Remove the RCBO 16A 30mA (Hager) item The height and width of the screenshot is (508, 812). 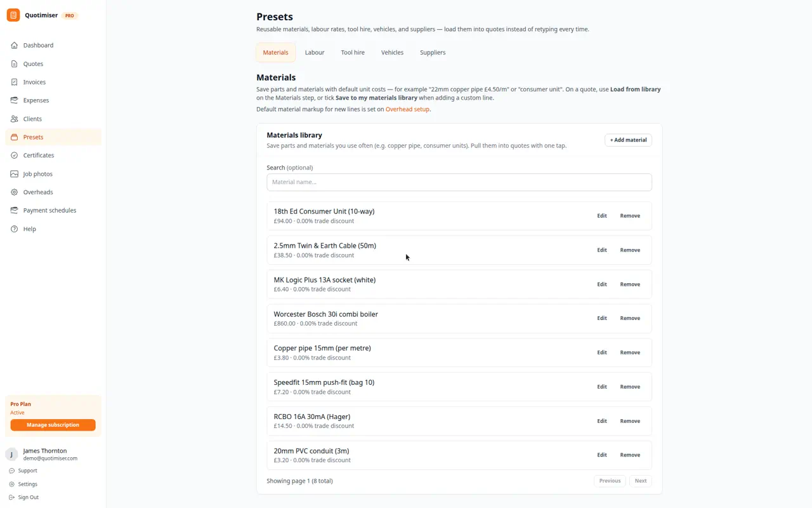630,421
